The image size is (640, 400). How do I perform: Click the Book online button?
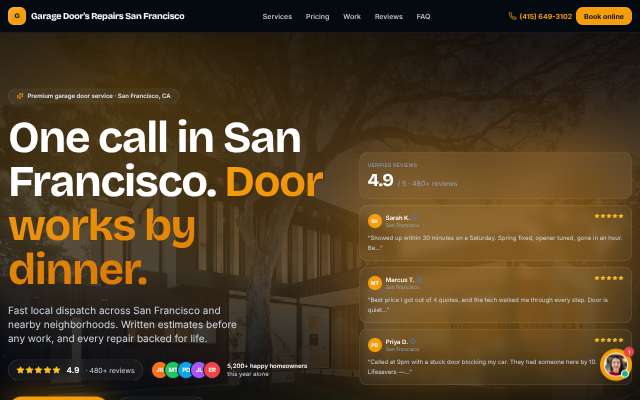604,16
